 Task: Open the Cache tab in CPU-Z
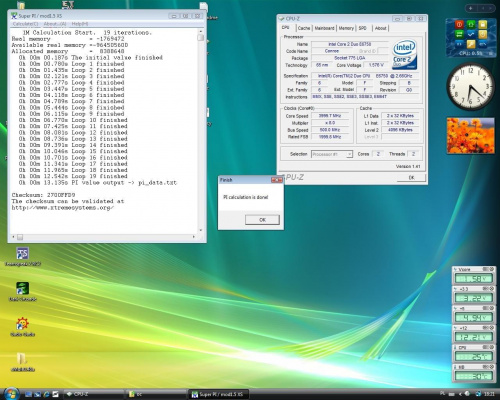pos(304,28)
